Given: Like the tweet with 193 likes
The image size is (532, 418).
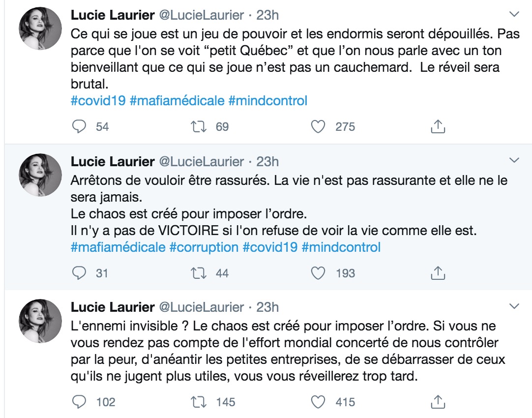Looking at the screenshot, I should (x=319, y=272).
